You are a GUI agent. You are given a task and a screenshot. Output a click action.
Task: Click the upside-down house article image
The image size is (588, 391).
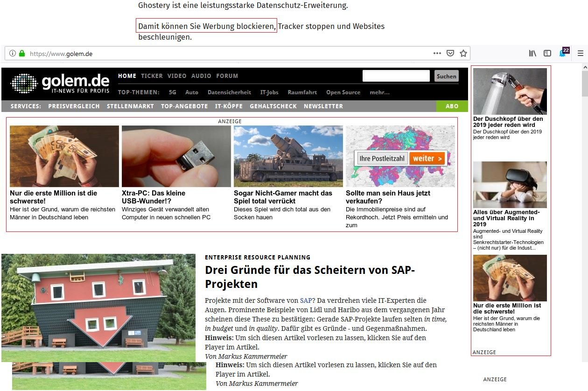click(x=98, y=308)
